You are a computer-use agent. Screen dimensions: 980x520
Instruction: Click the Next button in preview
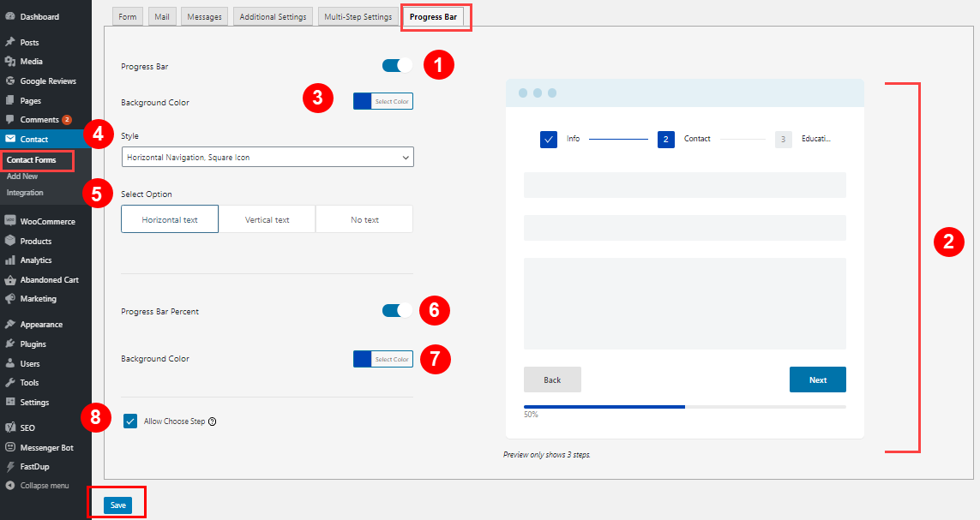click(817, 380)
